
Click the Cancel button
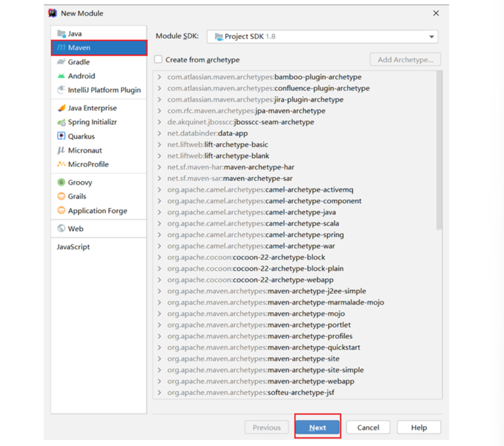tap(368, 427)
